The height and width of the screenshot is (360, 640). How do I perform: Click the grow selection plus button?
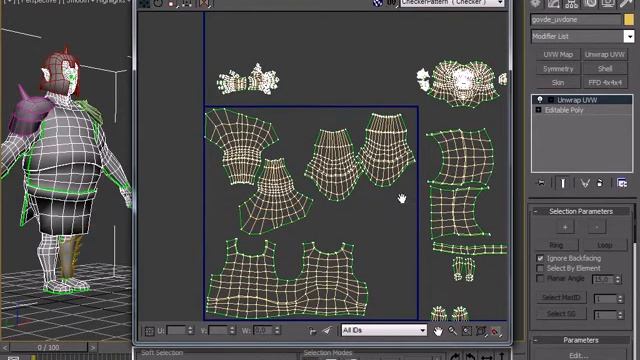point(565,227)
